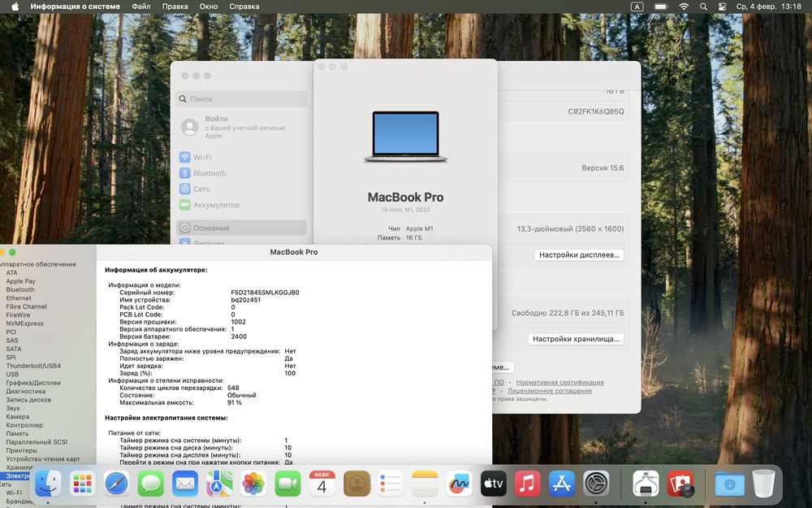This screenshot has width=812, height=508.
Task: Select Аккумулятор in System Settings sidebar
Action: pos(241,205)
